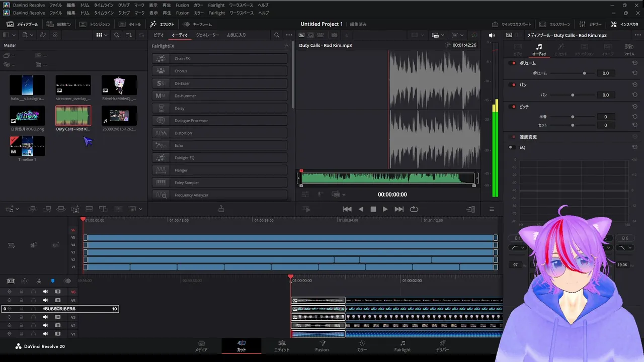Reset the ボリューム section
This screenshot has width=644, height=362.
tap(635, 63)
